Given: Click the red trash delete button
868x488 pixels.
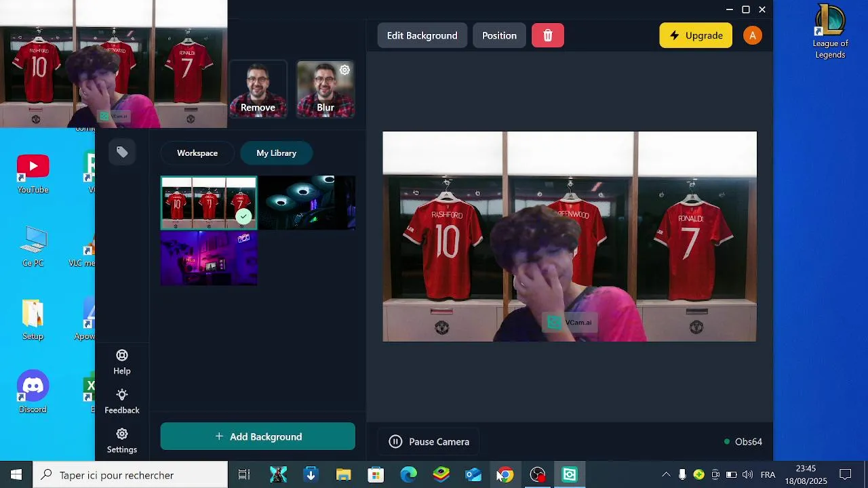Looking at the screenshot, I should (548, 35).
